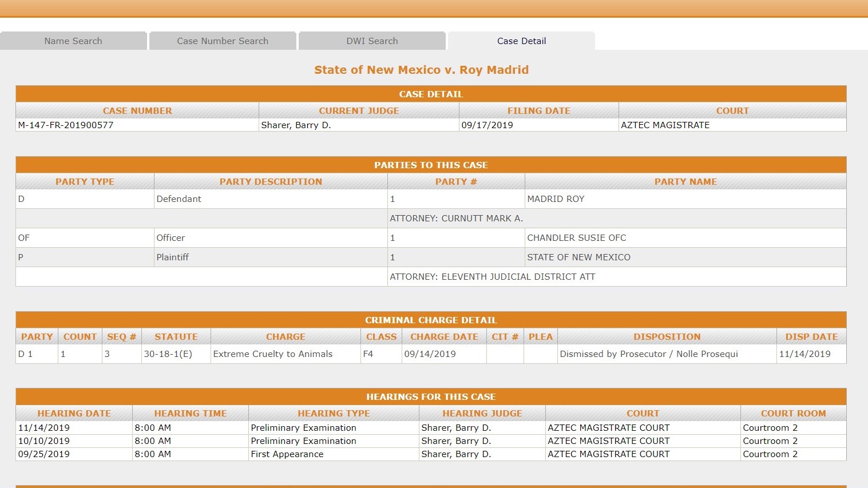The width and height of the screenshot is (868, 488).
Task: Click class value F4
Action: coord(368,354)
